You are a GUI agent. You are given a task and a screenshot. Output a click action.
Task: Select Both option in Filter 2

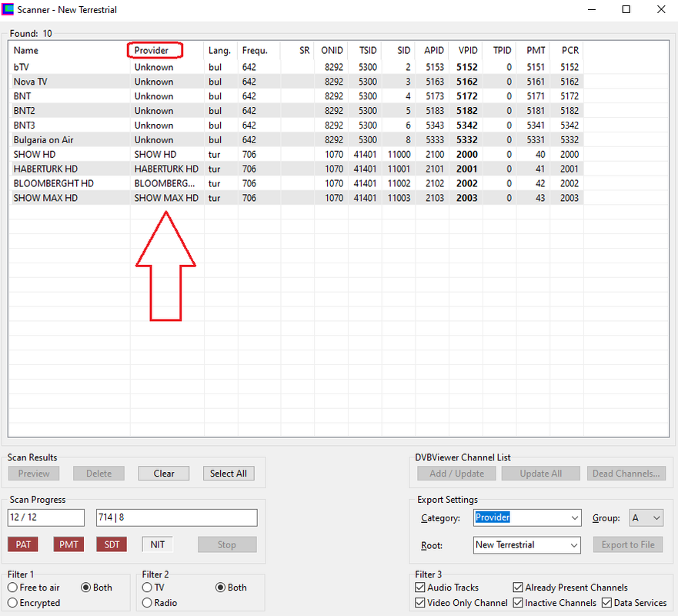231,588
